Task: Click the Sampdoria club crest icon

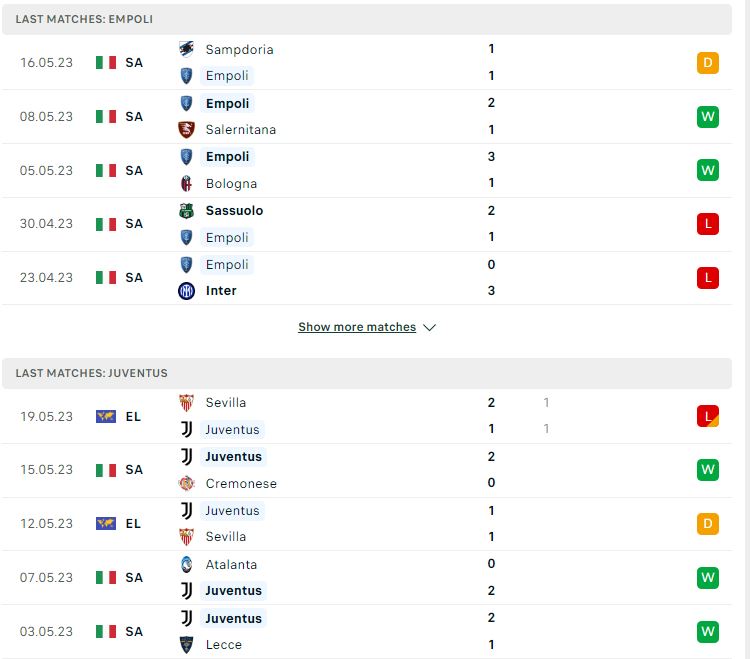Action: pos(186,49)
